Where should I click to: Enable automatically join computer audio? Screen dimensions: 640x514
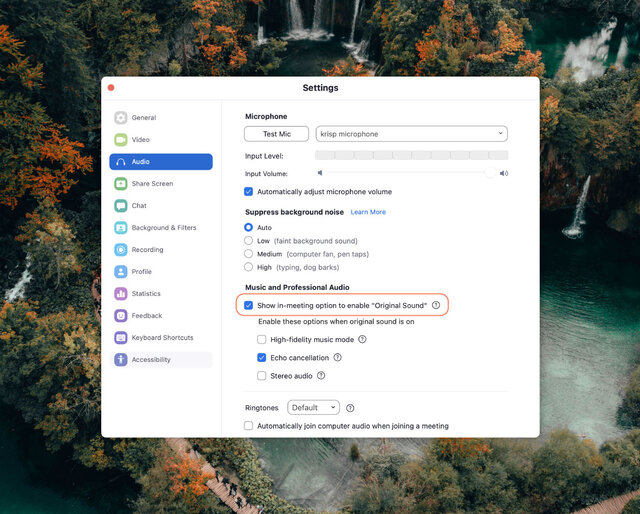pos(248,426)
